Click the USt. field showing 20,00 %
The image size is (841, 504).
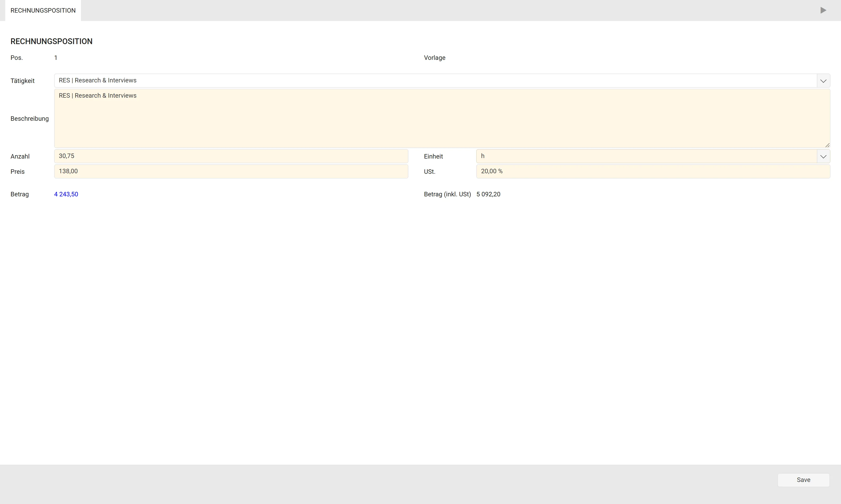pos(653,171)
